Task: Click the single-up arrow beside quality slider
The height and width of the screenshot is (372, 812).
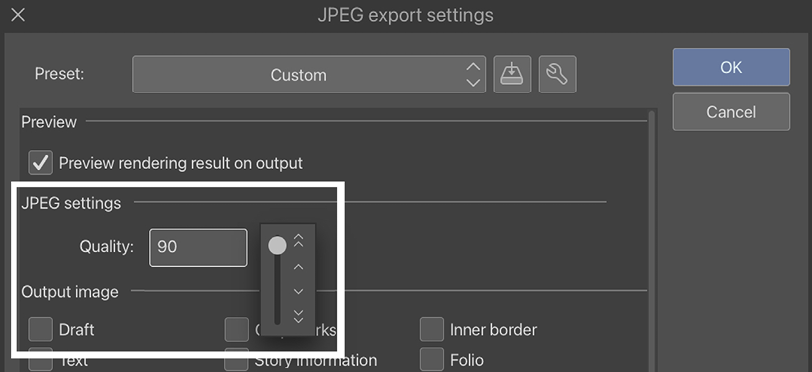Action: coord(298,267)
